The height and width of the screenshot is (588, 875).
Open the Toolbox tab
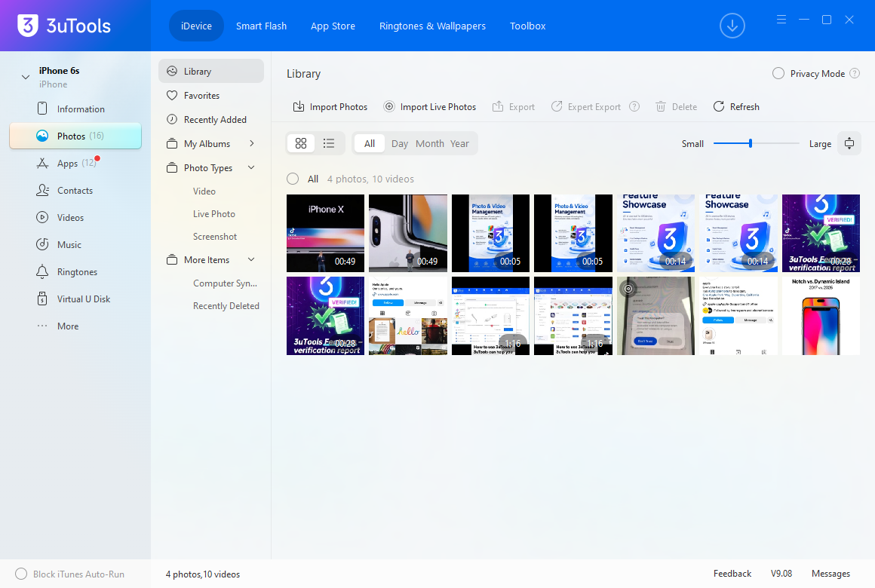point(527,26)
